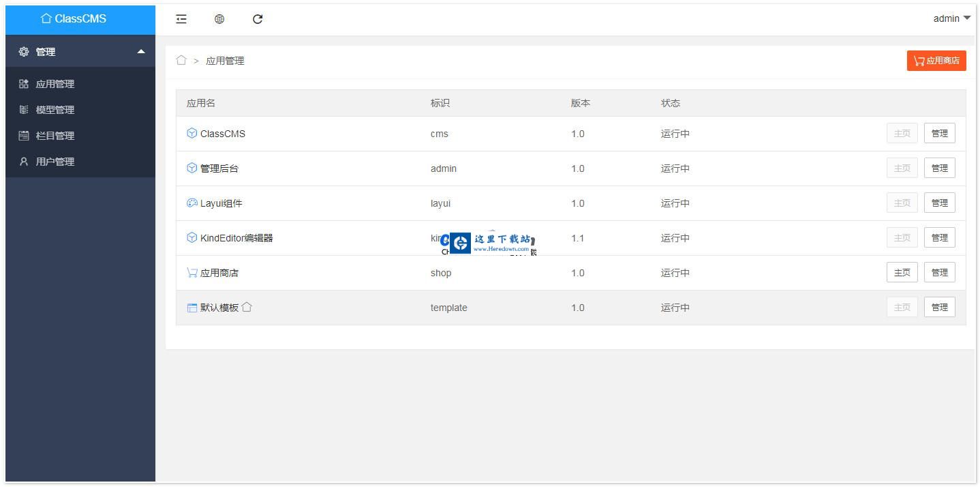Image resolution: width=980 pixels, height=487 pixels.
Task: Click the cube icon of KindEditor编辑器 row
Action: coord(192,237)
